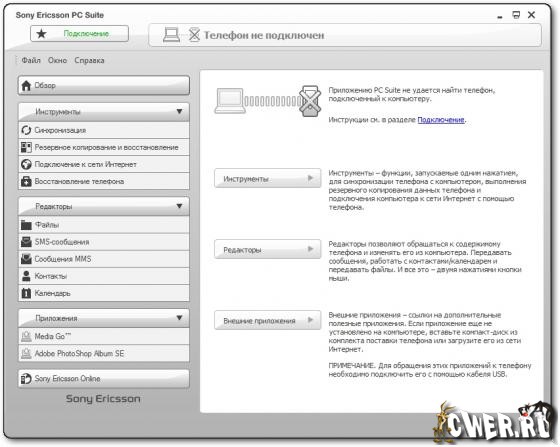Click the envelope icon for SMS-сообщения

click(26, 242)
